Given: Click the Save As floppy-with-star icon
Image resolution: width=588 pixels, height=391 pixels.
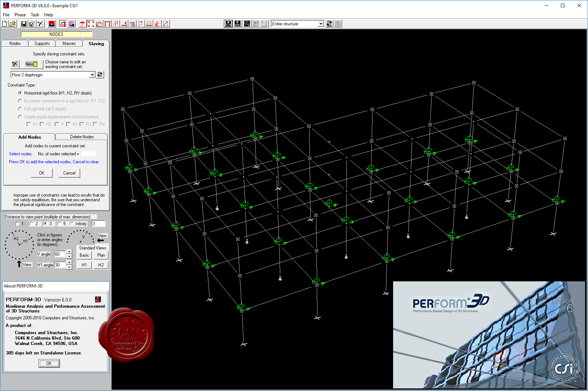Looking at the screenshot, I should (x=32, y=24).
